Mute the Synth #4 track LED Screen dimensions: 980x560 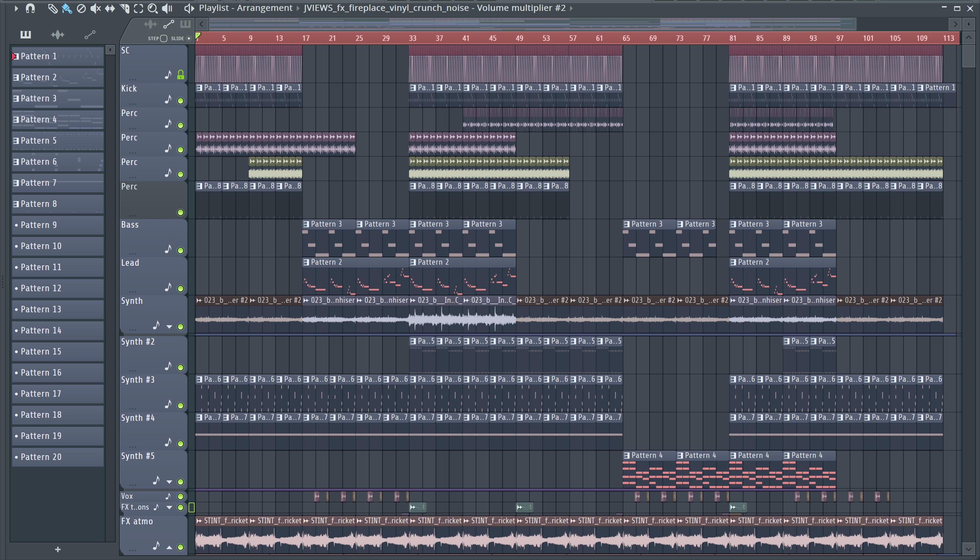[180, 443]
